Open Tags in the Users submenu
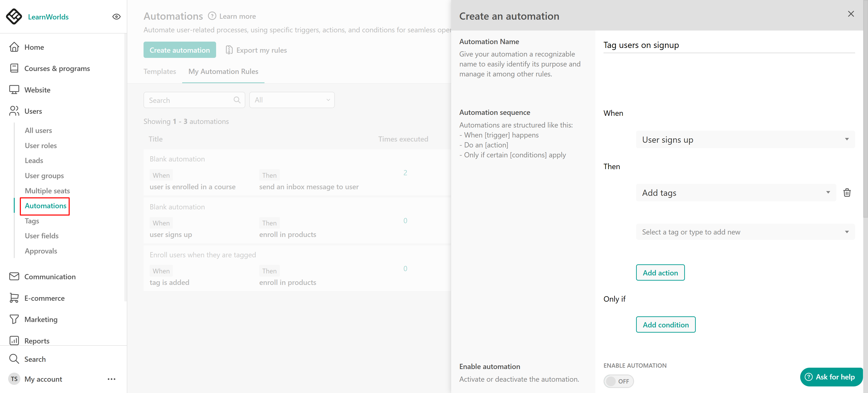Image resolution: width=868 pixels, height=393 pixels. tap(32, 221)
